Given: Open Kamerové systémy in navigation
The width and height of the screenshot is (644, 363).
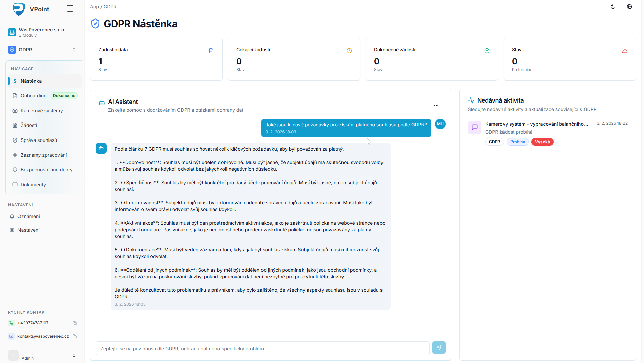Looking at the screenshot, I should (x=41, y=111).
